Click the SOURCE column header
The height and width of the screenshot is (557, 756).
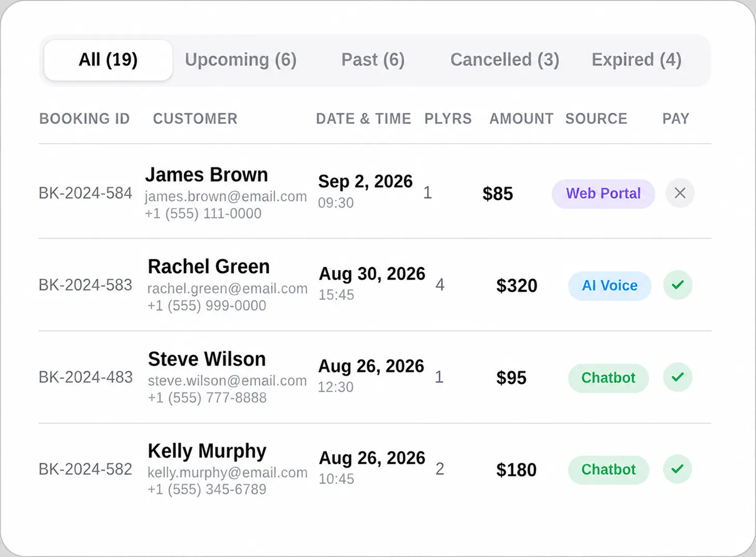(x=596, y=119)
